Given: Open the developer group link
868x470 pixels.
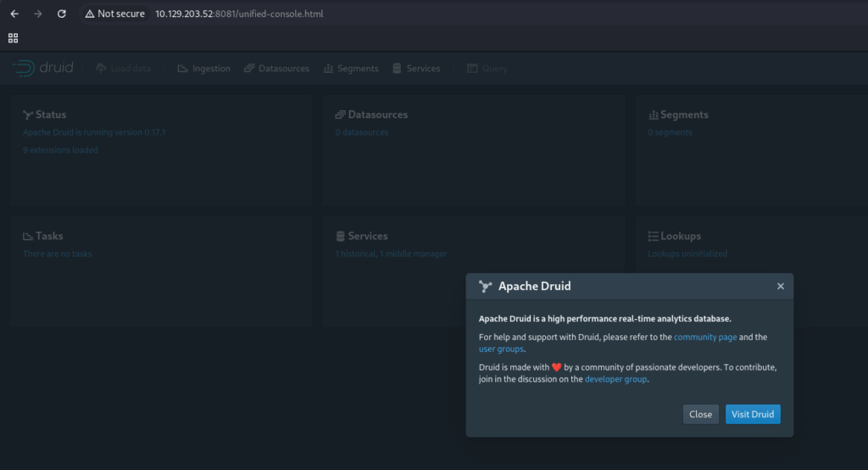Looking at the screenshot, I should coord(615,379).
